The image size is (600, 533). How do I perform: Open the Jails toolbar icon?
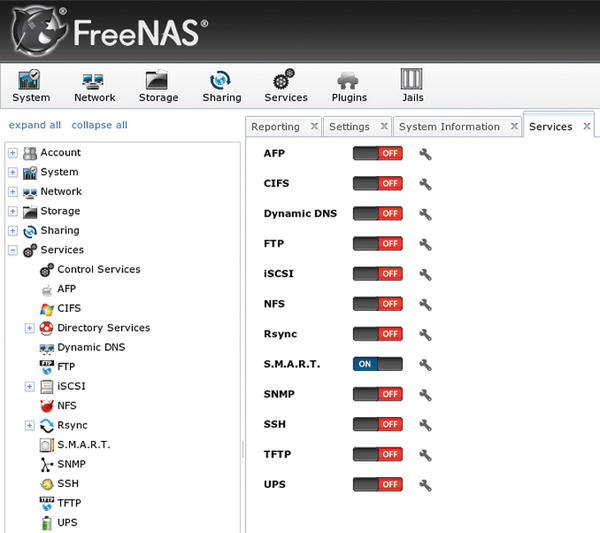click(x=412, y=86)
